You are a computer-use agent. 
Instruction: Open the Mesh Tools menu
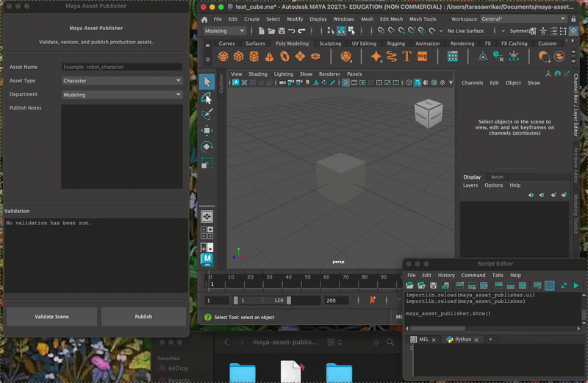pyautogui.click(x=423, y=19)
